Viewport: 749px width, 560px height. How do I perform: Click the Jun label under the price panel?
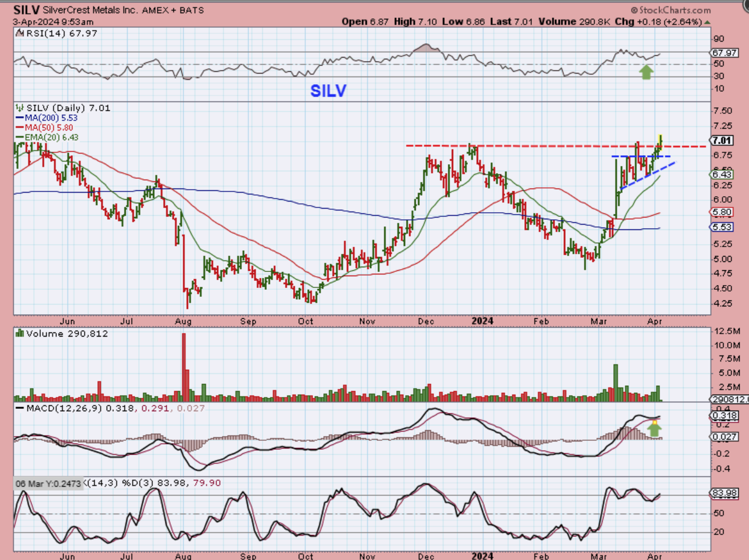pyautogui.click(x=68, y=321)
